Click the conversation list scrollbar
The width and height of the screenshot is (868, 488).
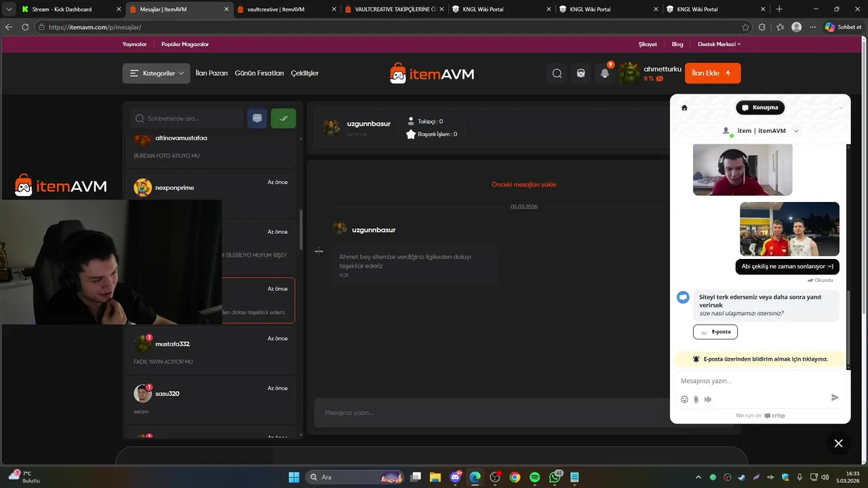click(301, 230)
